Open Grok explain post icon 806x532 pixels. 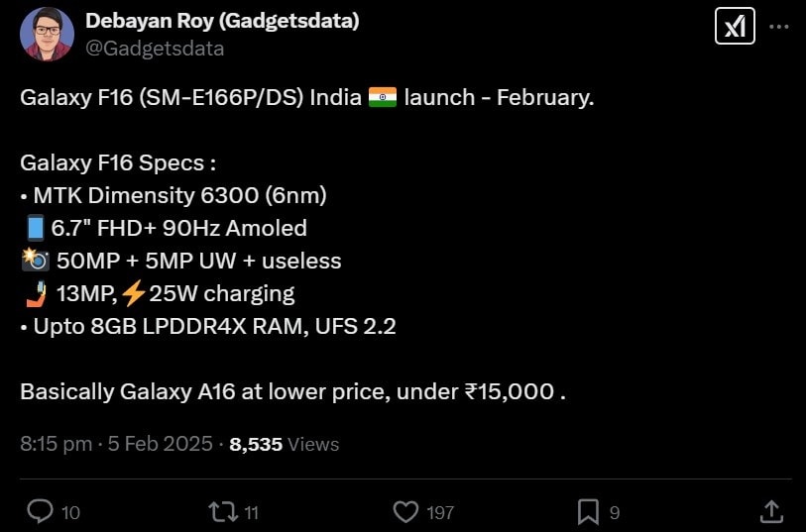pos(735,27)
